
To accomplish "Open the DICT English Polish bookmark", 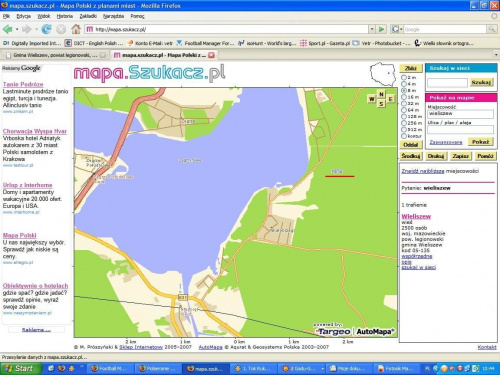I will click(94, 43).
